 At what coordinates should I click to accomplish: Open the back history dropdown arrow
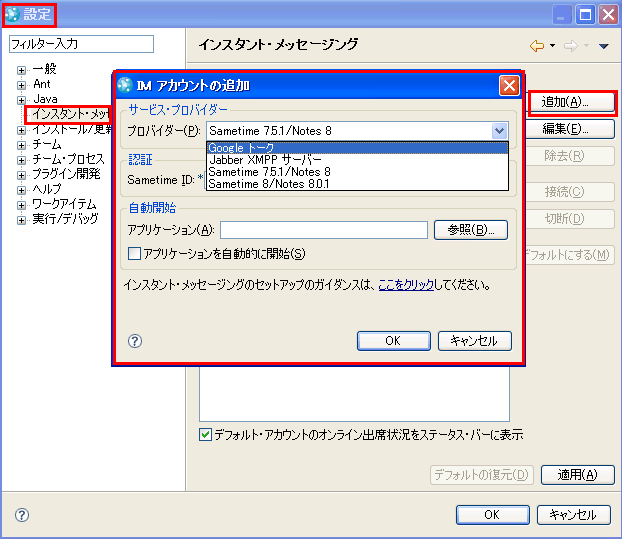tap(553, 46)
